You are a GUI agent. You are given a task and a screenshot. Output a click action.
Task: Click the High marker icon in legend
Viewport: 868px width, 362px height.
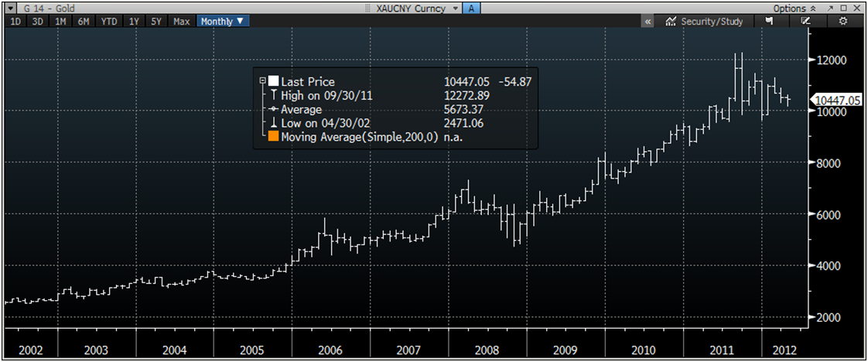[273, 96]
